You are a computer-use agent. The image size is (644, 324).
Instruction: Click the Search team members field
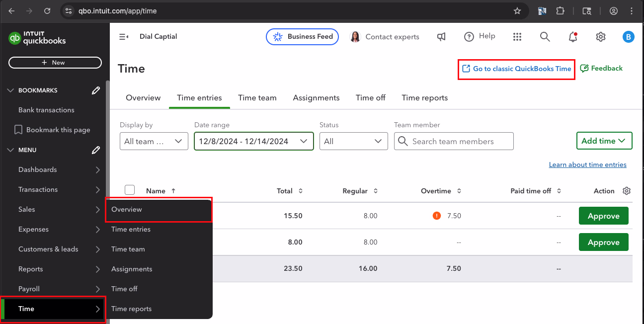(454, 141)
